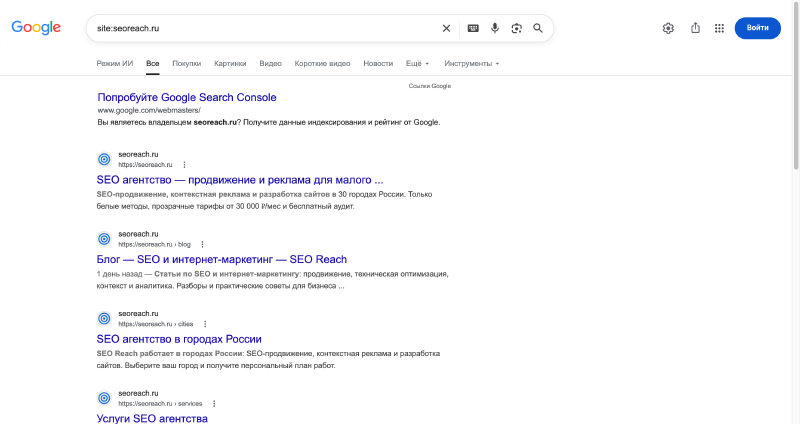Image resolution: width=800 pixels, height=424 pixels.
Task: Select the Все tab
Action: point(153,63)
